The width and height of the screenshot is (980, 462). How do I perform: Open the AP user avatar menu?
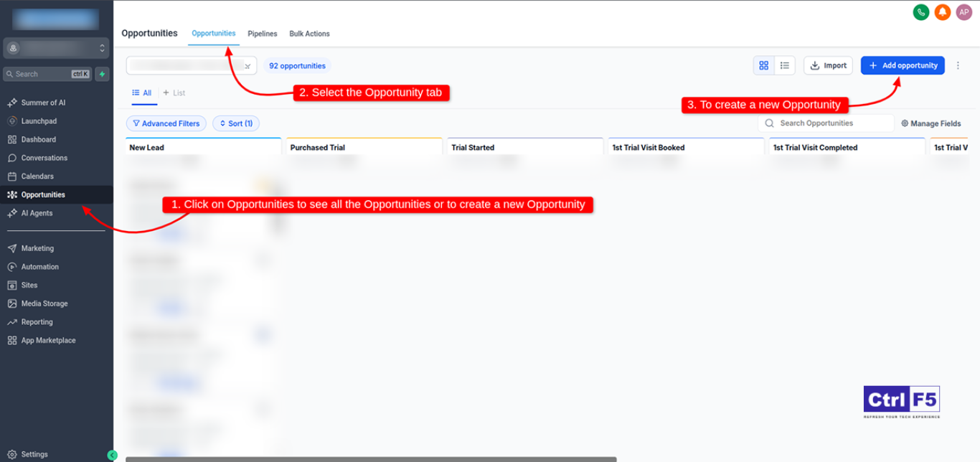[x=963, y=12]
